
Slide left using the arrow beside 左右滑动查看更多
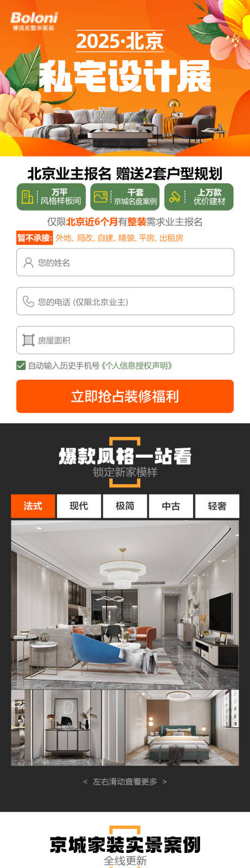coord(85,782)
